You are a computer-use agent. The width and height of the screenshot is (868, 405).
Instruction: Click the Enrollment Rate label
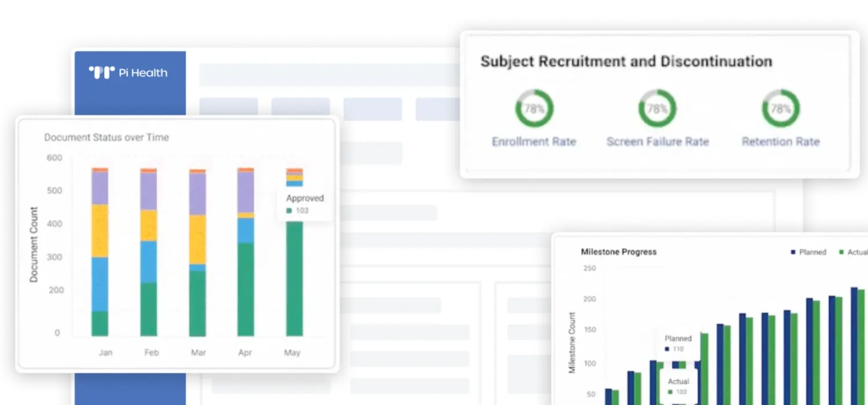click(x=534, y=142)
